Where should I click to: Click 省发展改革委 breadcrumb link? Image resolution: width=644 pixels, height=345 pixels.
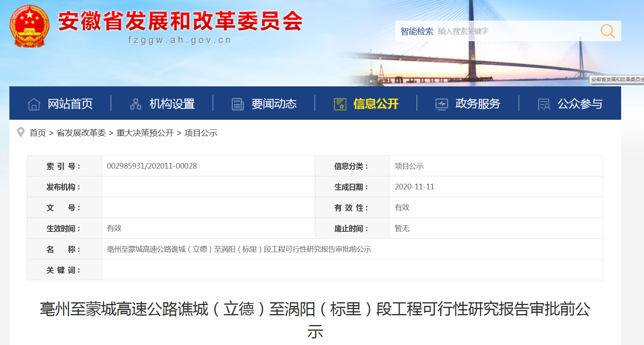point(81,133)
